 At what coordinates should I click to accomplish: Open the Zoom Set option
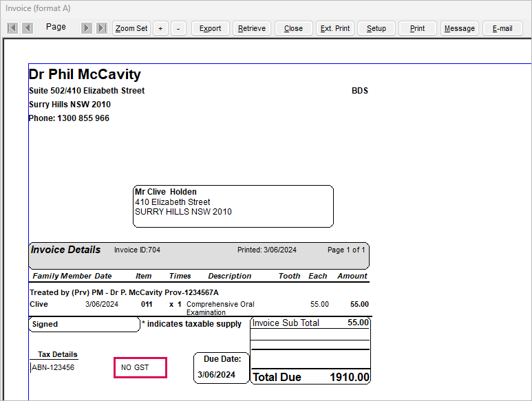(x=131, y=28)
